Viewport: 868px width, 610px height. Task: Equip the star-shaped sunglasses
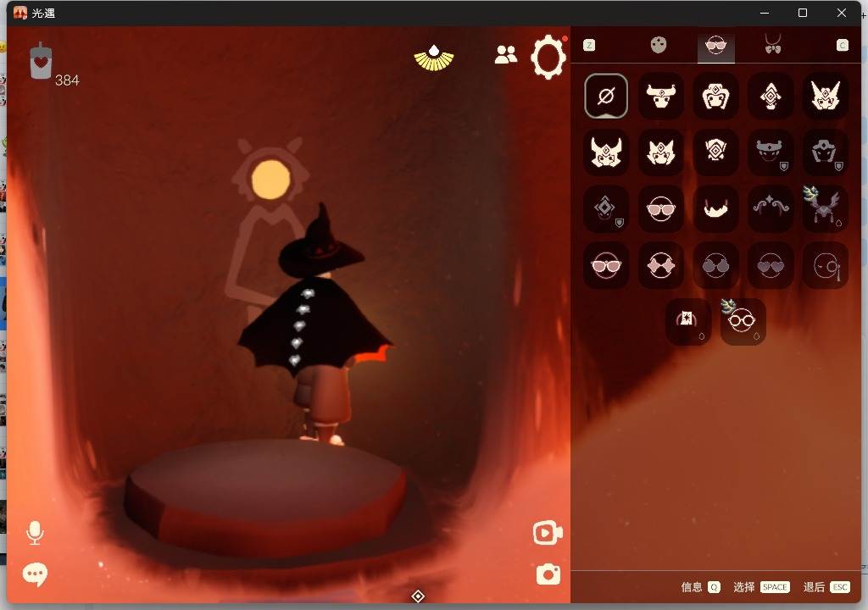[x=661, y=265]
